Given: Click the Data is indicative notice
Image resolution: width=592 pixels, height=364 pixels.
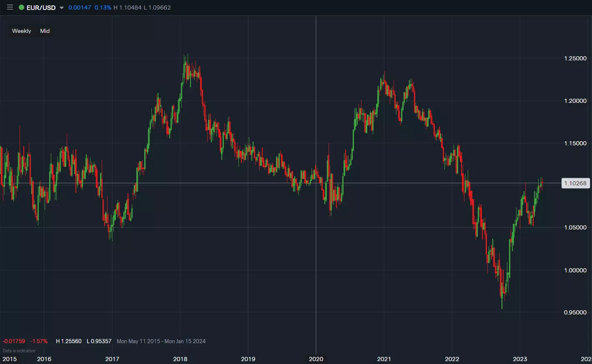Looking at the screenshot, I should (19, 351).
